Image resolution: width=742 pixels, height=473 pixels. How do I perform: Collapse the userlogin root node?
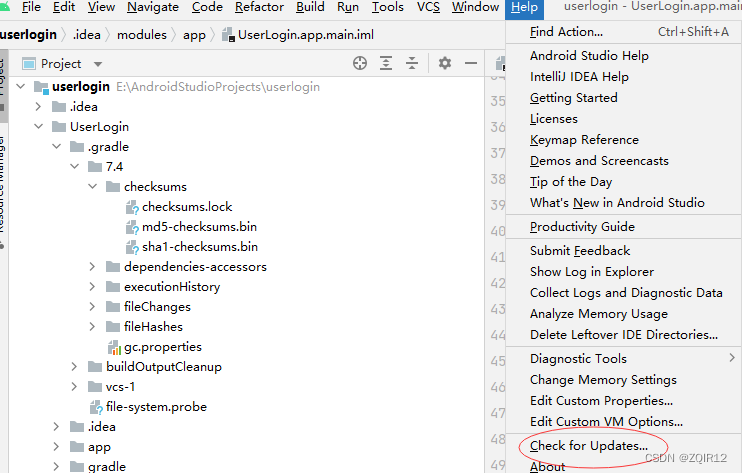click(x=21, y=87)
